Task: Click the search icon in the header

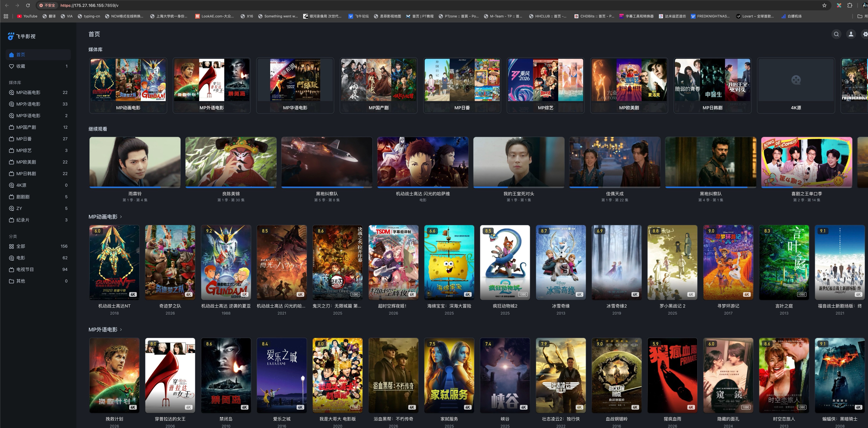Action: pyautogui.click(x=836, y=34)
